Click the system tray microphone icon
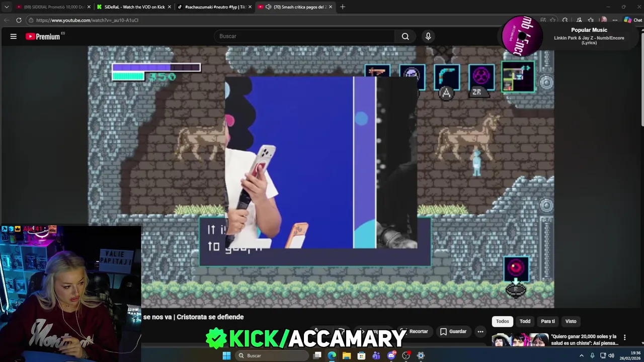644x362 pixels. pyautogui.click(x=592, y=355)
